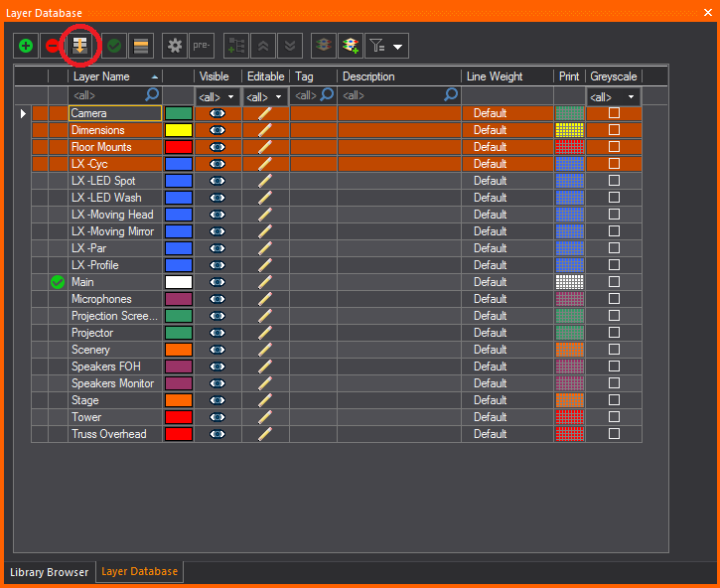Click the yellow Dimensions color swatch
This screenshot has width=720, height=588.
pos(179,130)
